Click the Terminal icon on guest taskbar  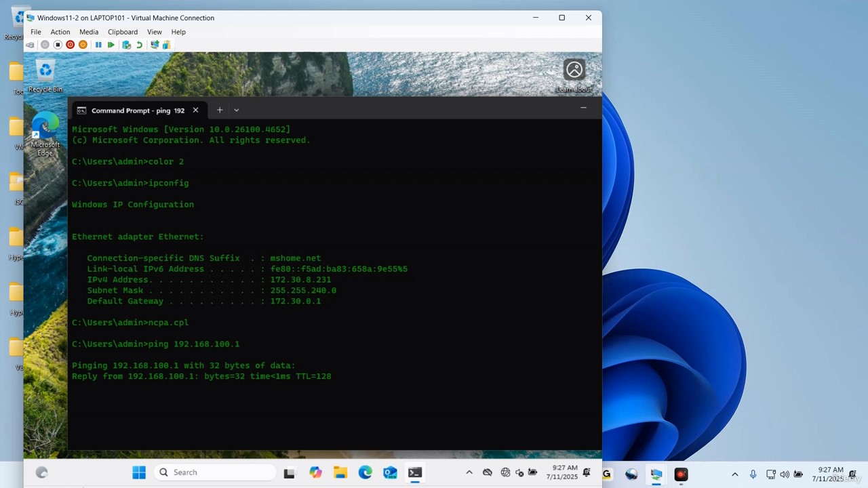(x=415, y=472)
